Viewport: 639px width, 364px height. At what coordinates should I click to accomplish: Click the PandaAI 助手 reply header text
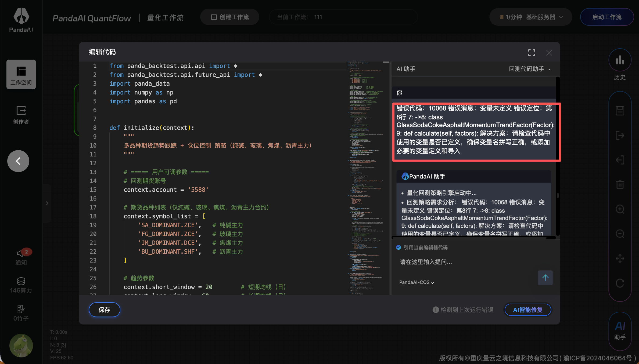point(427,176)
